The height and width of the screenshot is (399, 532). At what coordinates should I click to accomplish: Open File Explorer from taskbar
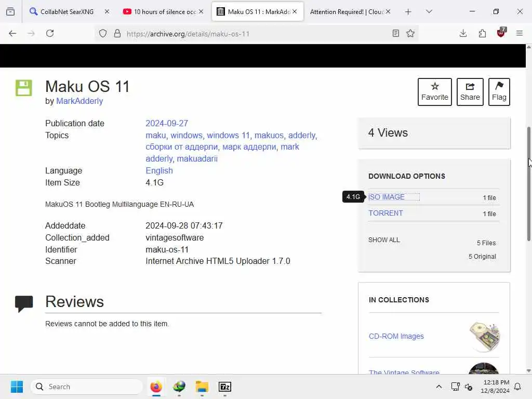tap(202, 387)
